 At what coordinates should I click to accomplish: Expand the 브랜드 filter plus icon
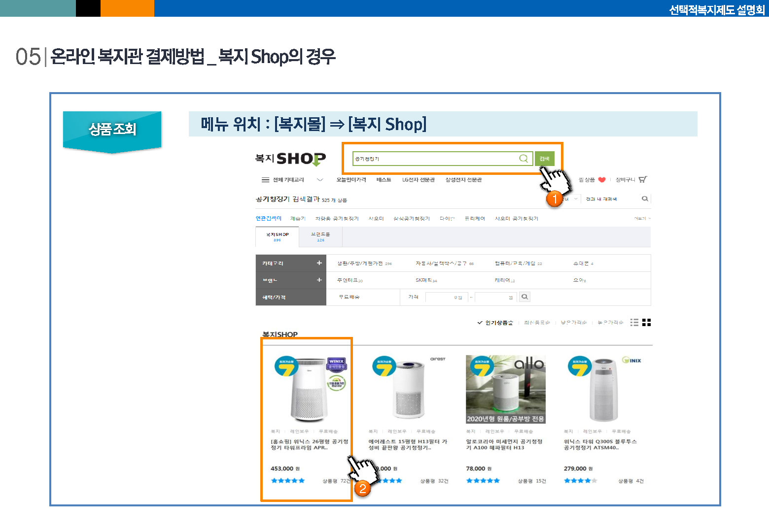tap(319, 280)
